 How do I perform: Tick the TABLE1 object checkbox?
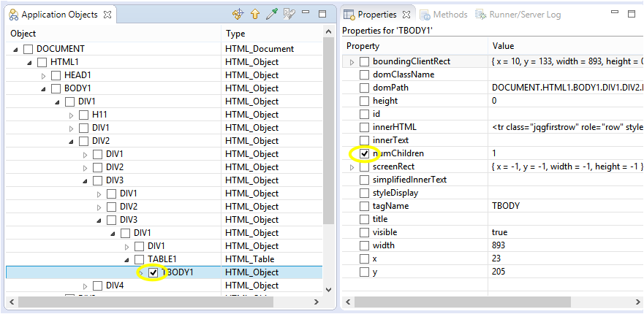tap(139, 259)
